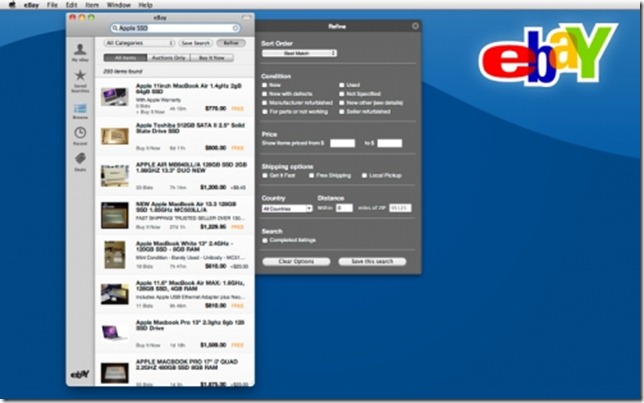Open thumbnail of Macbook Pro 13" listing
Image resolution: width=644 pixels, height=403 pixels.
115,332
